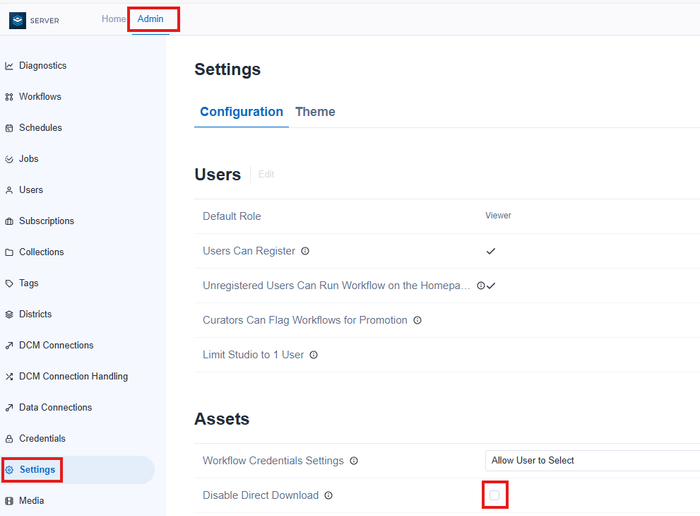
Task: Click info icon beside Limit Studio to 1 User
Action: [314, 355]
